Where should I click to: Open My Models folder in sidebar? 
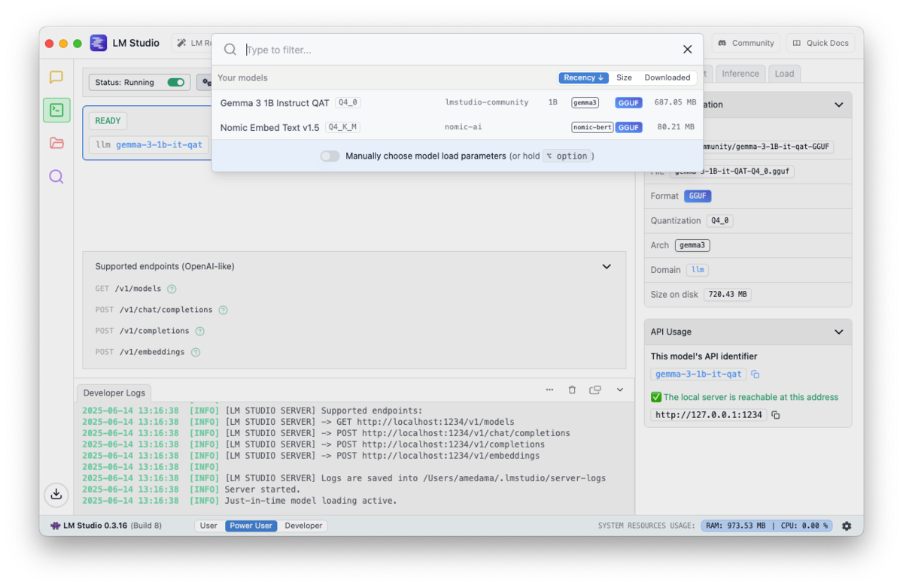point(56,143)
